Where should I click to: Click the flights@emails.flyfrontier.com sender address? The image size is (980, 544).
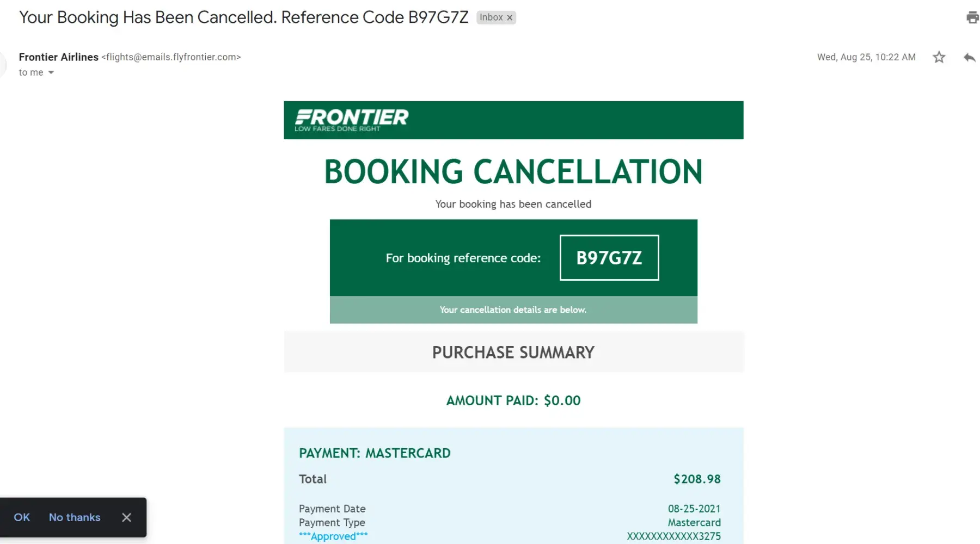[171, 57]
